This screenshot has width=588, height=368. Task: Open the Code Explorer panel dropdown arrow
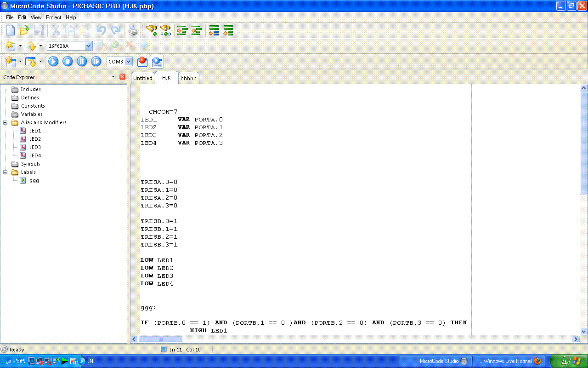click(x=113, y=77)
